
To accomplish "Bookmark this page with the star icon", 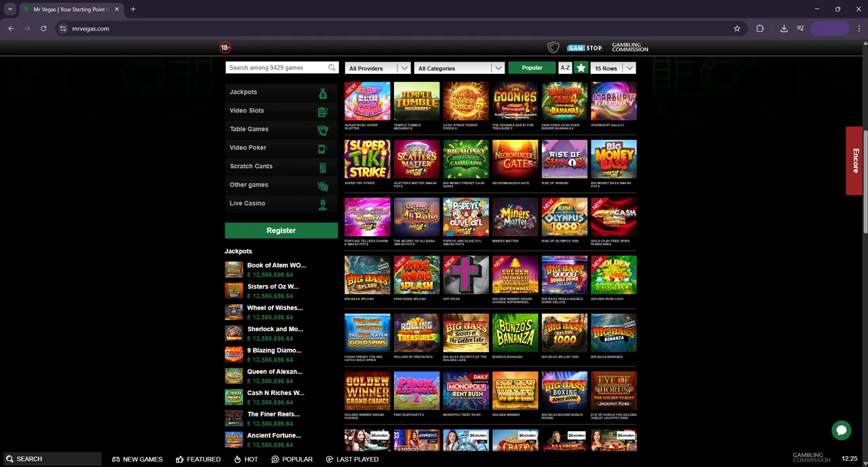I will [x=737, y=29].
